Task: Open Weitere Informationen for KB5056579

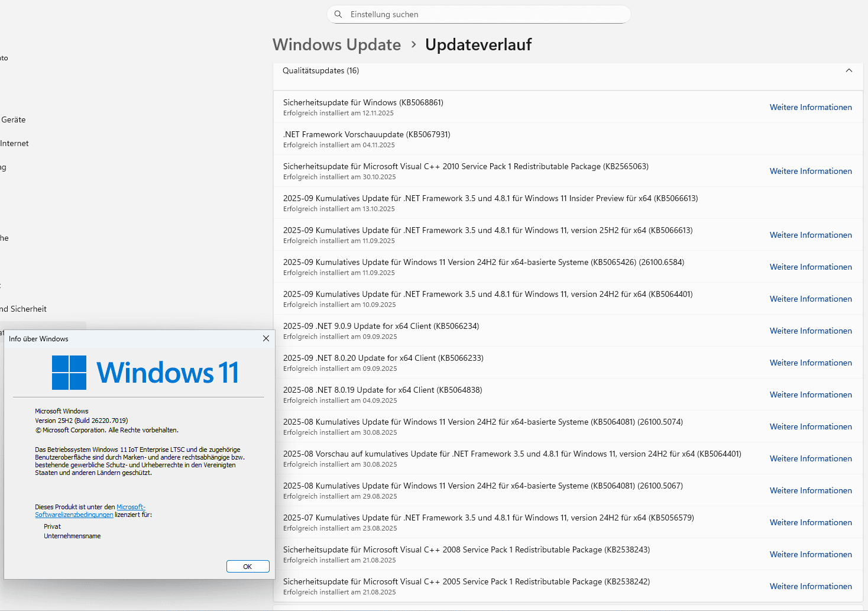Action: tap(811, 522)
